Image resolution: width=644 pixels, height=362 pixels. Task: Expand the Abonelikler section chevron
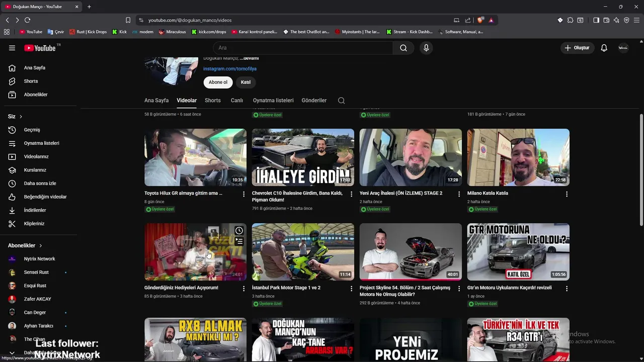40,245
